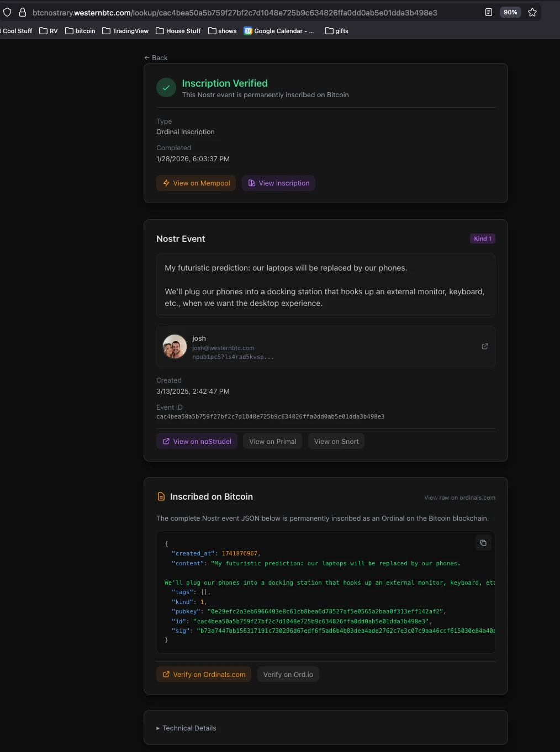This screenshot has height=752, width=560.
Task: Click the copy JSON icon
Action: pyautogui.click(x=483, y=543)
